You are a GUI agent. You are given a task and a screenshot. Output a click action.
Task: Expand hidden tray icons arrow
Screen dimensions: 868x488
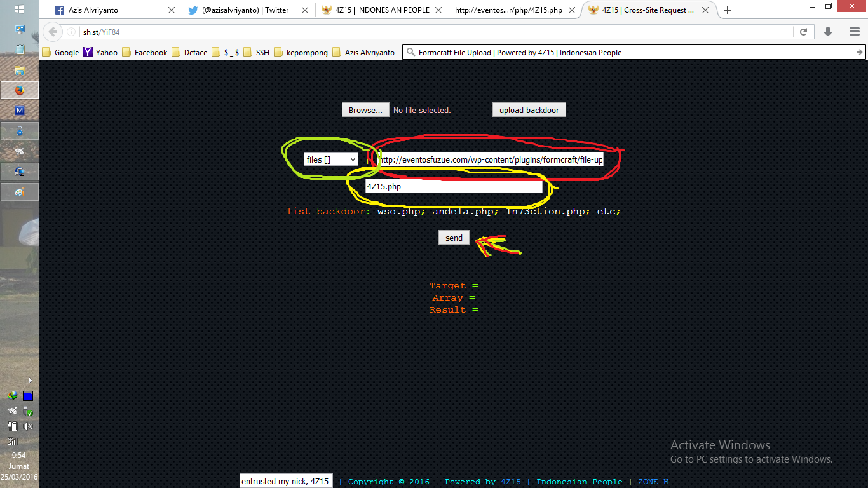point(31,380)
